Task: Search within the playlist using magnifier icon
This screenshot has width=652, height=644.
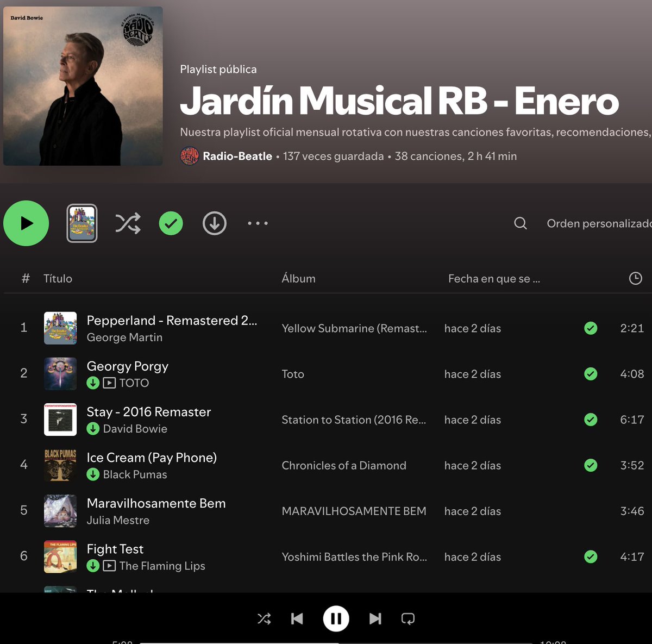Action: [521, 223]
